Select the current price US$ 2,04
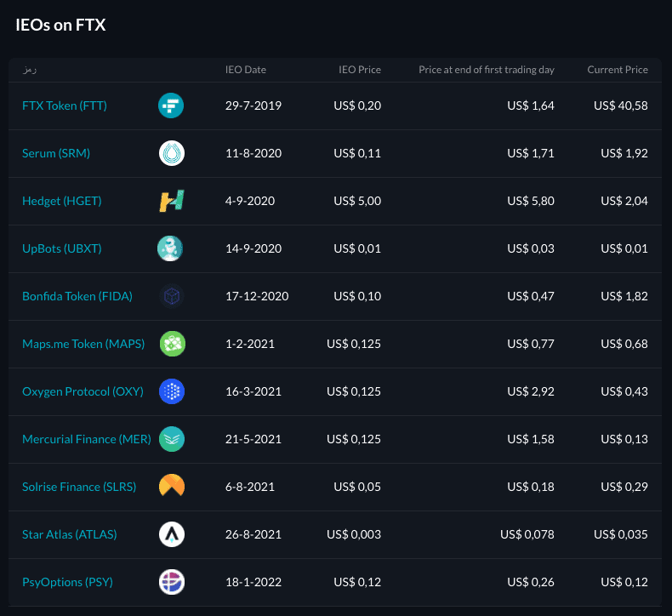The image size is (672, 616). coord(624,201)
